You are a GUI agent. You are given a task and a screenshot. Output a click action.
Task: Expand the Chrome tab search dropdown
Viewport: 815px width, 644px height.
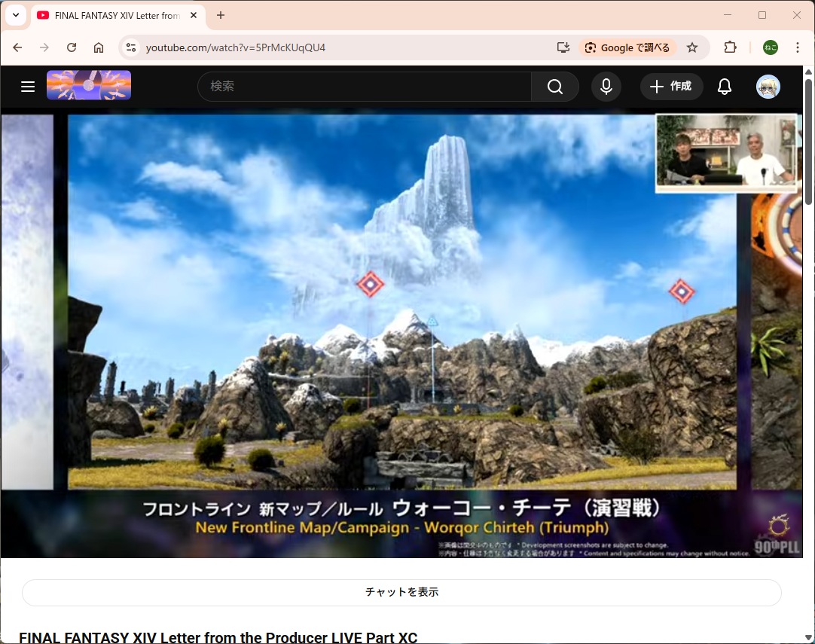(16, 15)
